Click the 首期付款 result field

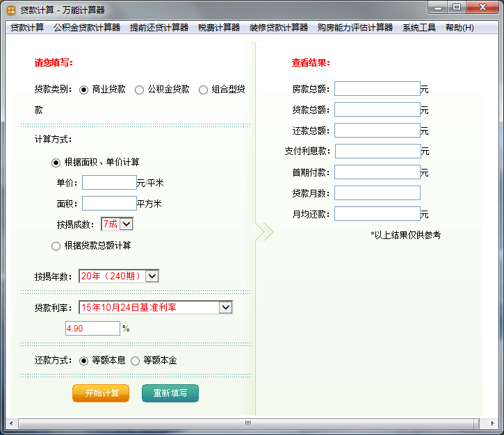click(377, 172)
